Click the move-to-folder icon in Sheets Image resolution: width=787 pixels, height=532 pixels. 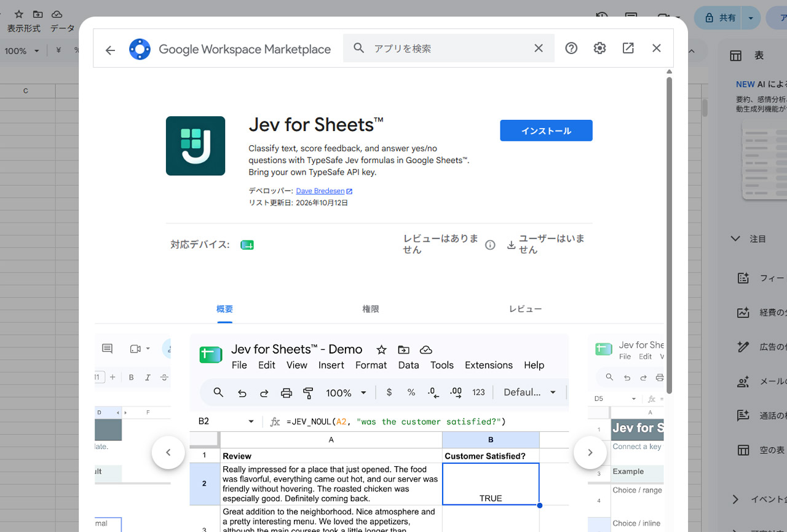coord(38,14)
